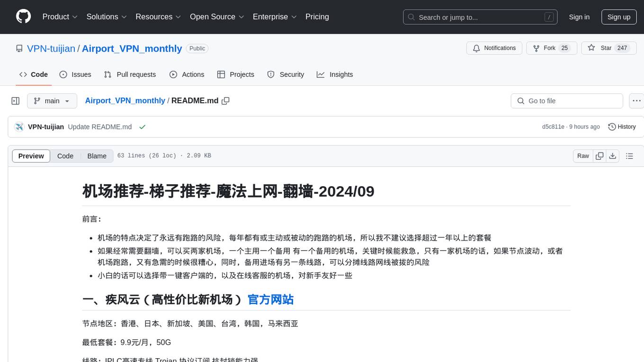644x362 pixels.
Task: Open the file History
Action: [622, 127]
